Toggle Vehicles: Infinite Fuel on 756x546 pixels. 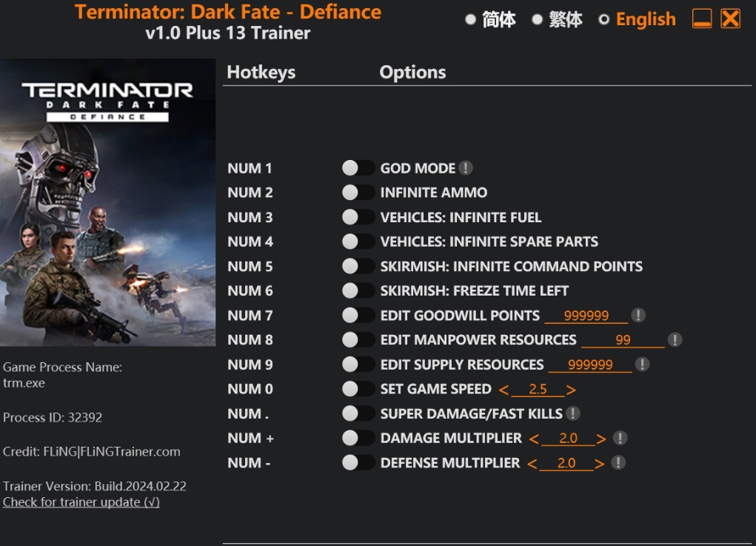tap(358, 217)
